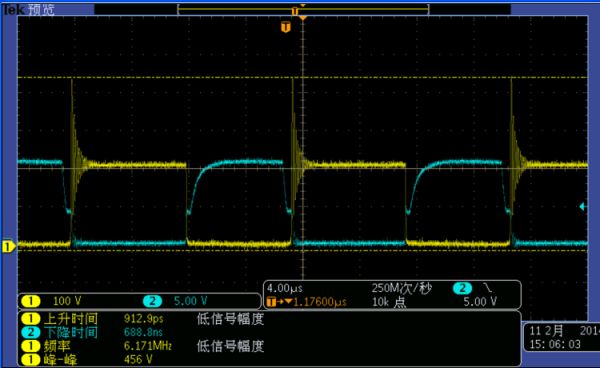This screenshot has height=368, width=600.
Task: Click the 10k points record length
Action: pos(389,302)
